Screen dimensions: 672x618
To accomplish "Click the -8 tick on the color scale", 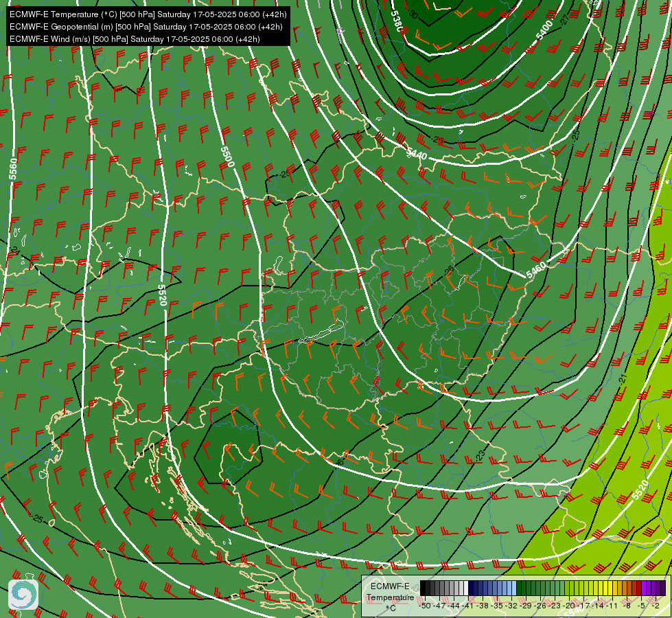I will pyautogui.click(x=627, y=606).
